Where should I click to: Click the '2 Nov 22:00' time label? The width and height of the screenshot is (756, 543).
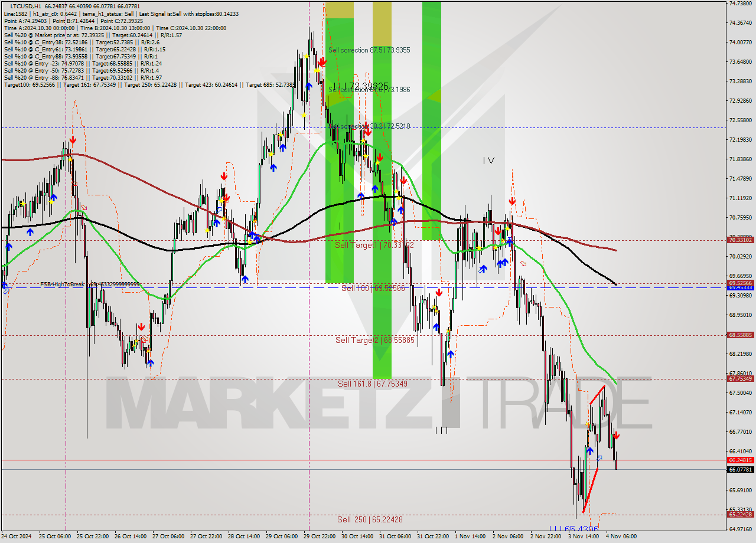[546, 536]
